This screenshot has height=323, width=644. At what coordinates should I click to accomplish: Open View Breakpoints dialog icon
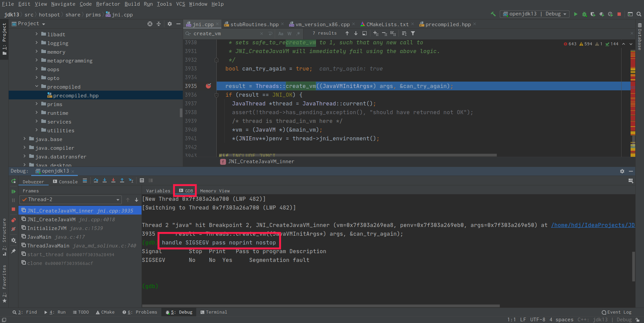[x=13, y=220]
